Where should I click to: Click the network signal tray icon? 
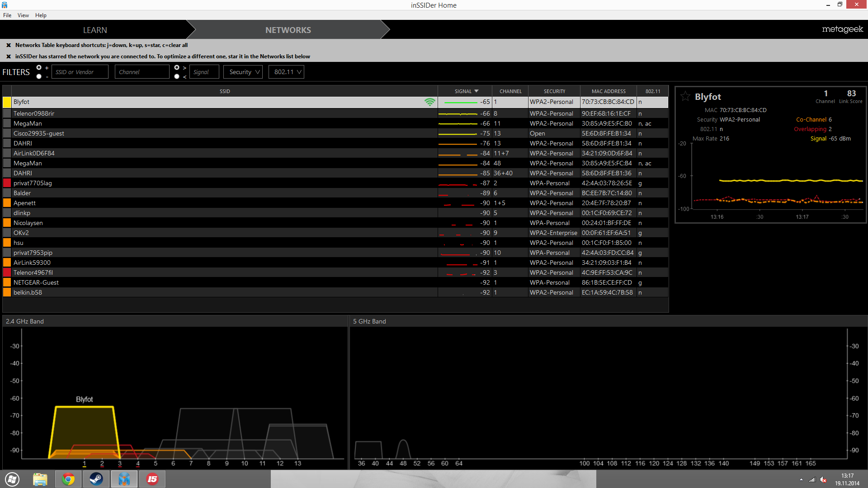pos(812,479)
